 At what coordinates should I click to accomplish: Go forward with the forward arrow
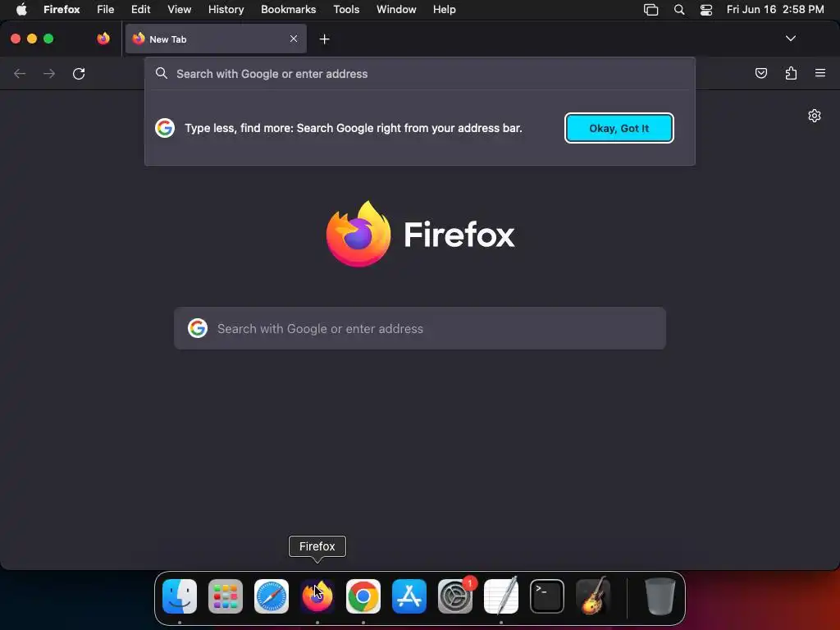click(x=48, y=73)
